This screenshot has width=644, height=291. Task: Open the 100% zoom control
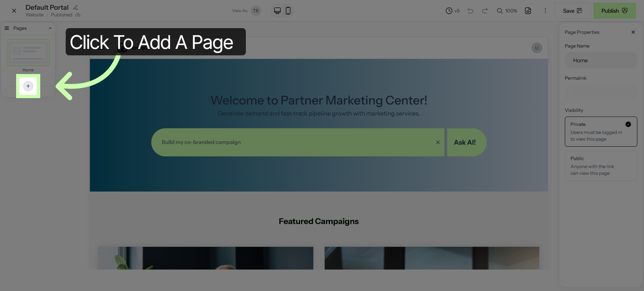507,11
